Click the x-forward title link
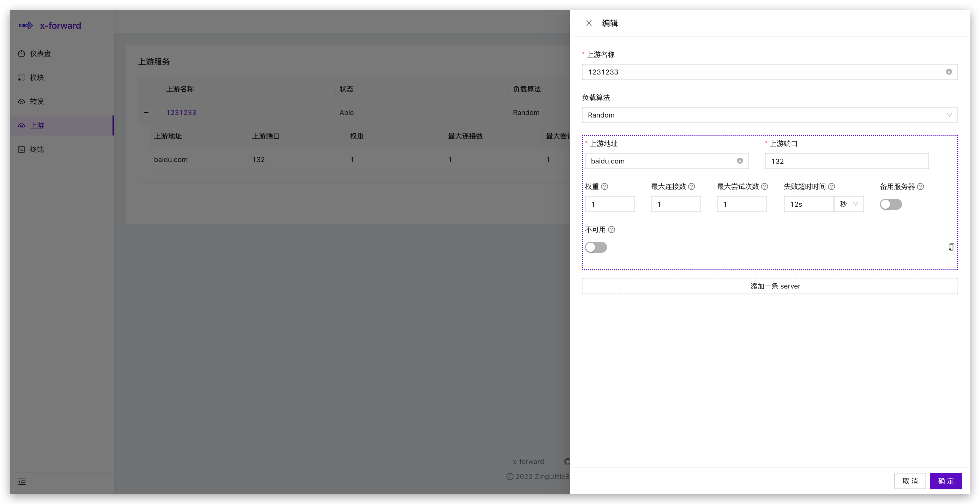The height and width of the screenshot is (504, 980). (60, 25)
